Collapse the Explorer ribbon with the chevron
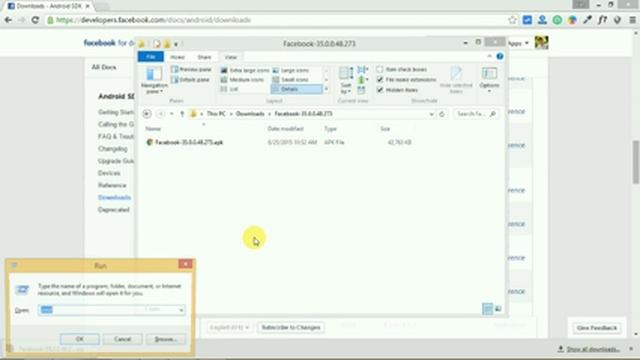The width and height of the screenshot is (640, 360). pos(489,56)
